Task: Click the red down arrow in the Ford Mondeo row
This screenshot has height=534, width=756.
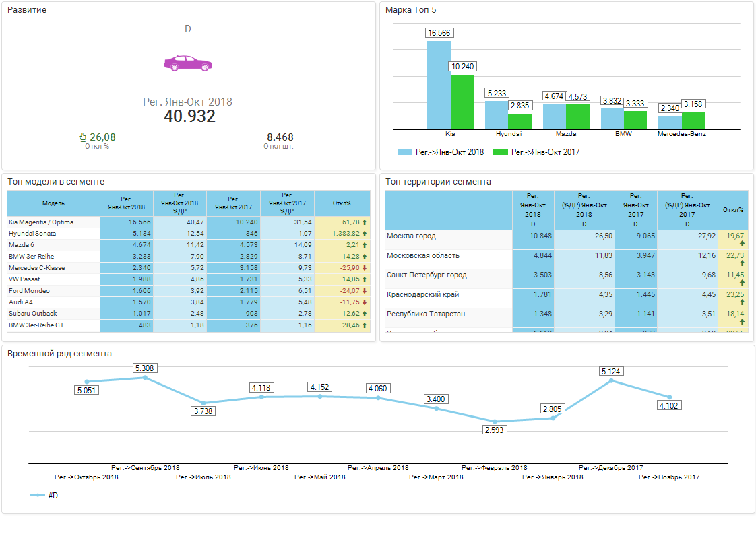Action: 365,291
